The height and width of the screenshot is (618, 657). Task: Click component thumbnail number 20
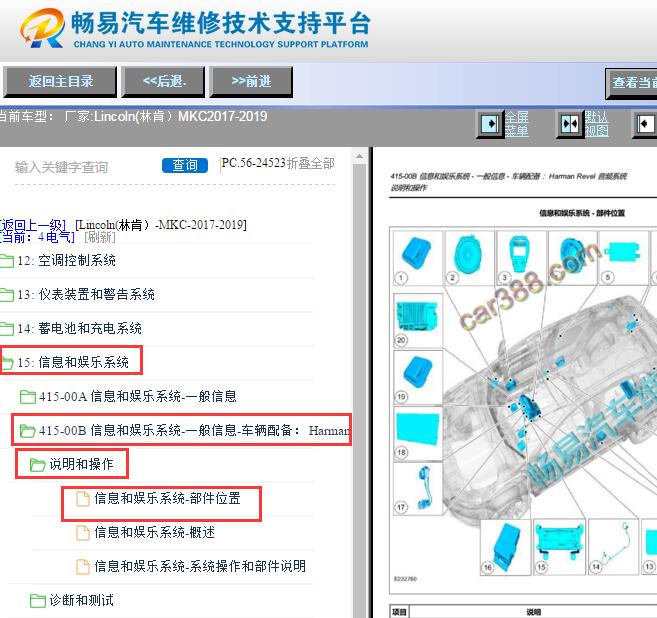tap(418, 321)
